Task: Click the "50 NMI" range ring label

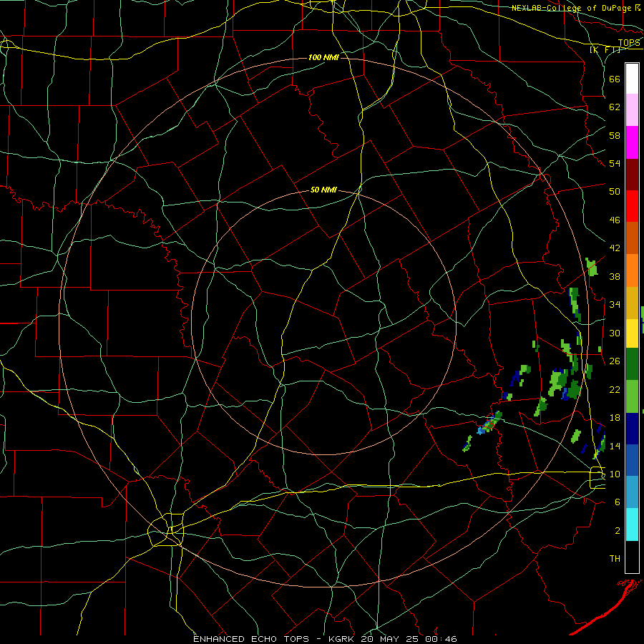Action: click(x=323, y=190)
